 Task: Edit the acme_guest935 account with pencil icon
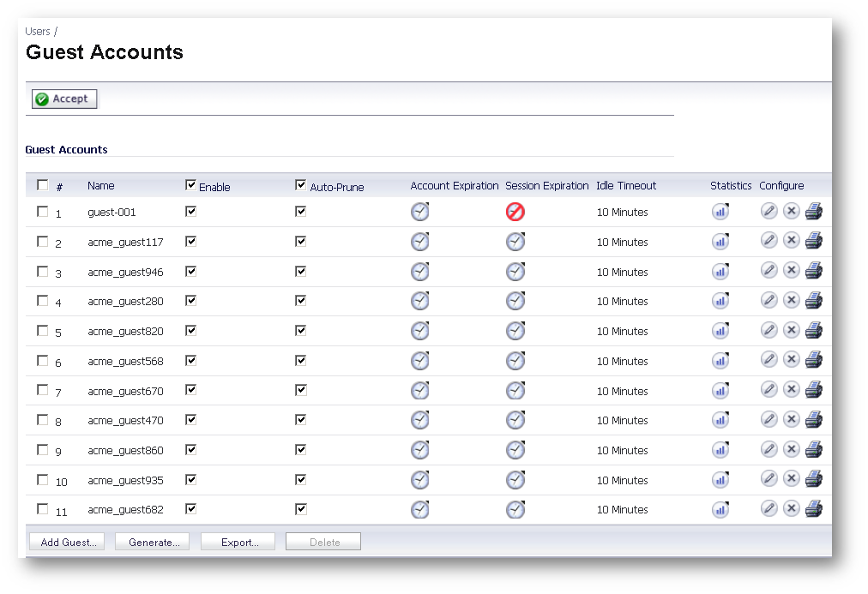click(769, 478)
